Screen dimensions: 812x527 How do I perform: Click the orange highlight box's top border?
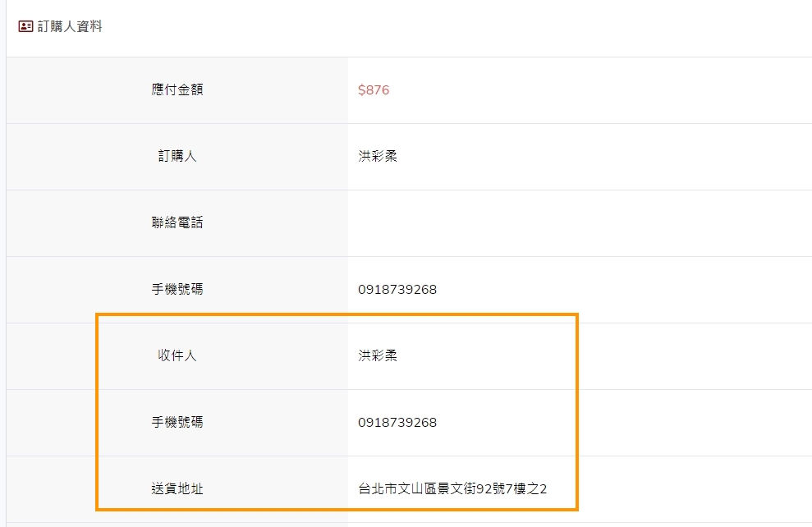(x=337, y=314)
